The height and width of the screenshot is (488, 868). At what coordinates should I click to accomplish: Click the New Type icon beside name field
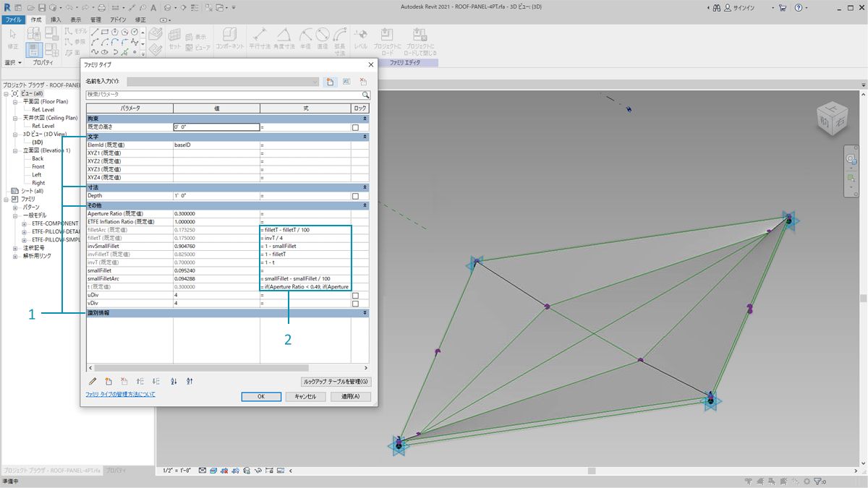(330, 82)
